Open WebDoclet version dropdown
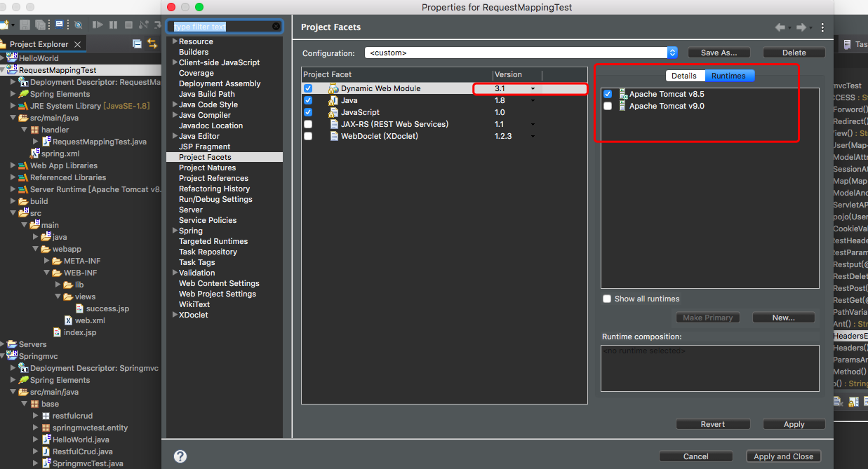868x469 pixels. click(533, 137)
